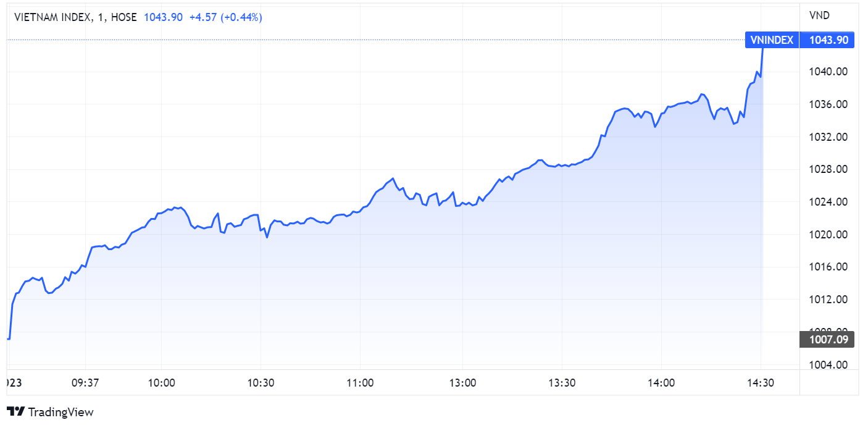Click the 1020.00 price scale label

pos(827,235)
